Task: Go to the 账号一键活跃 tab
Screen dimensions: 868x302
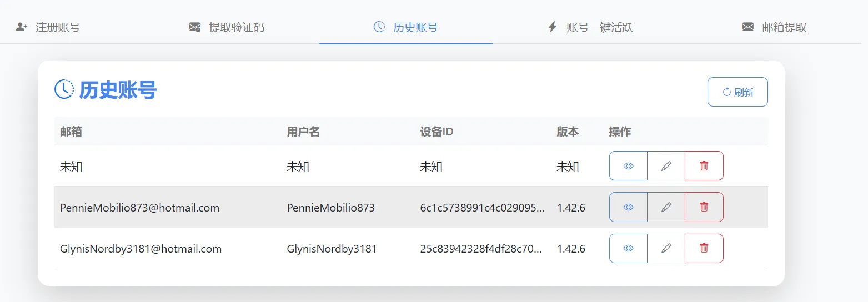Action: click(590, 27)
